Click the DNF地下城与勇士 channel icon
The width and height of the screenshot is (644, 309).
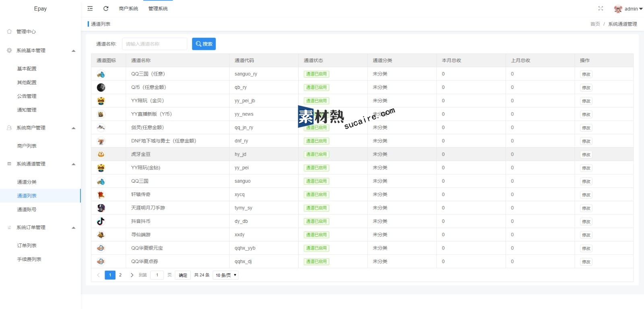(101, 141)
